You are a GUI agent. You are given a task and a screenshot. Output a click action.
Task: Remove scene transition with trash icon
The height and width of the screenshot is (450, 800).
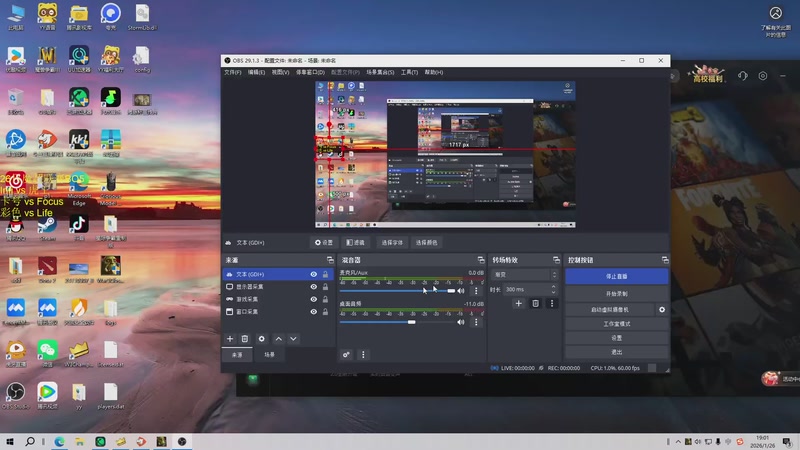coord(535,304)
